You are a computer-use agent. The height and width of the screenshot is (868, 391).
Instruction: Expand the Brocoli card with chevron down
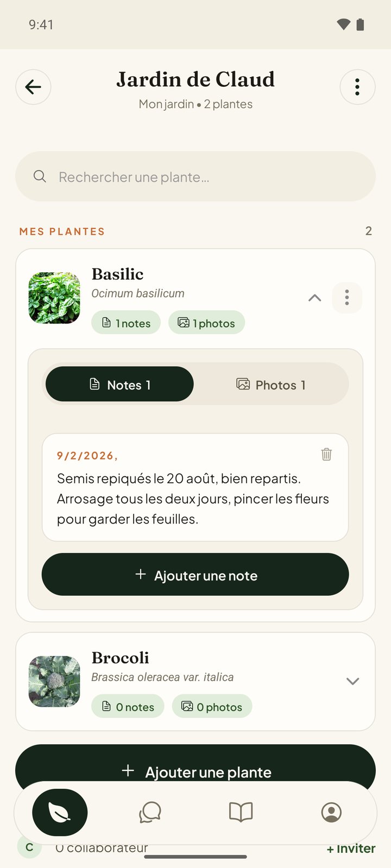pos(353,681)
